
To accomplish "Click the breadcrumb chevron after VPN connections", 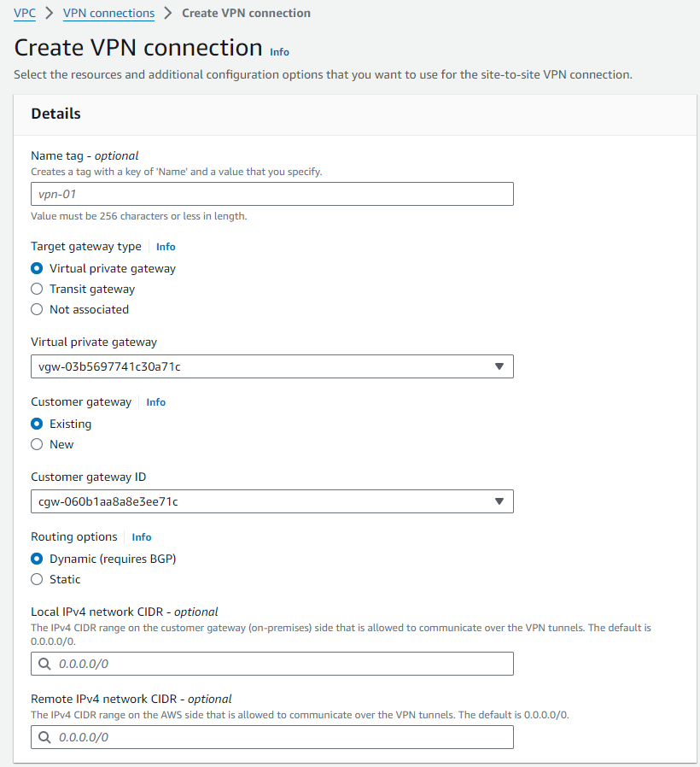I will click(168, 14).
